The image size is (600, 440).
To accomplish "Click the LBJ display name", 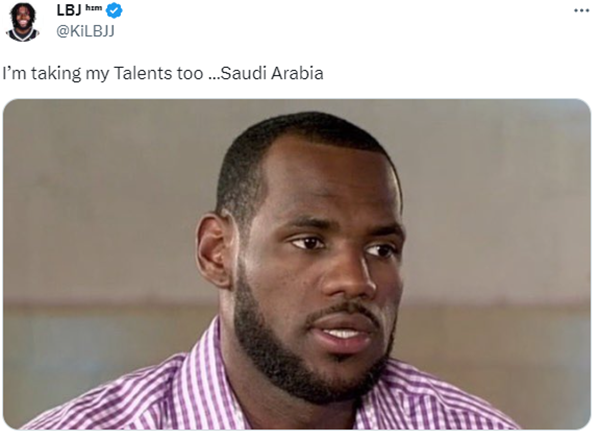I will (x=70, y=11).
